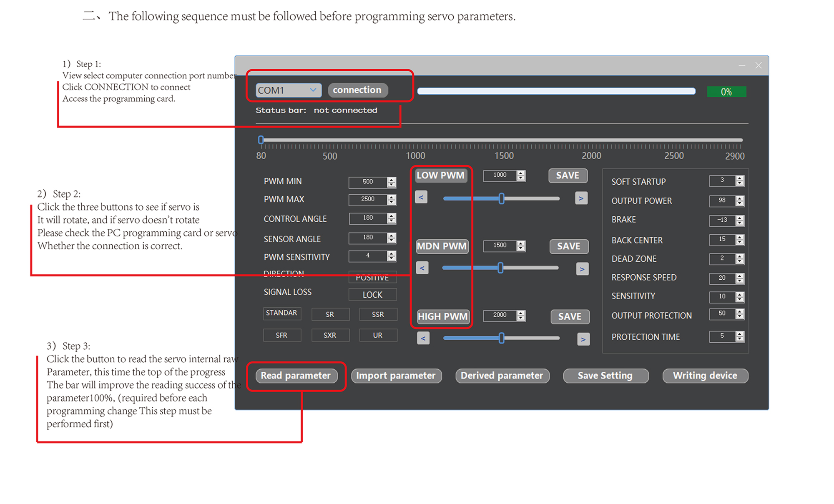This screenshot has width=834, height=504.
Task: Click the green 0% progress indicator
Action: tap(726, 92)
